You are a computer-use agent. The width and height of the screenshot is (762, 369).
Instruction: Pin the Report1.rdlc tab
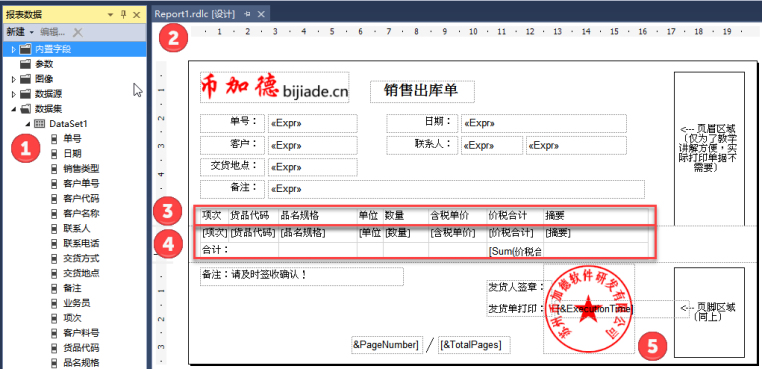coord(247,15)
